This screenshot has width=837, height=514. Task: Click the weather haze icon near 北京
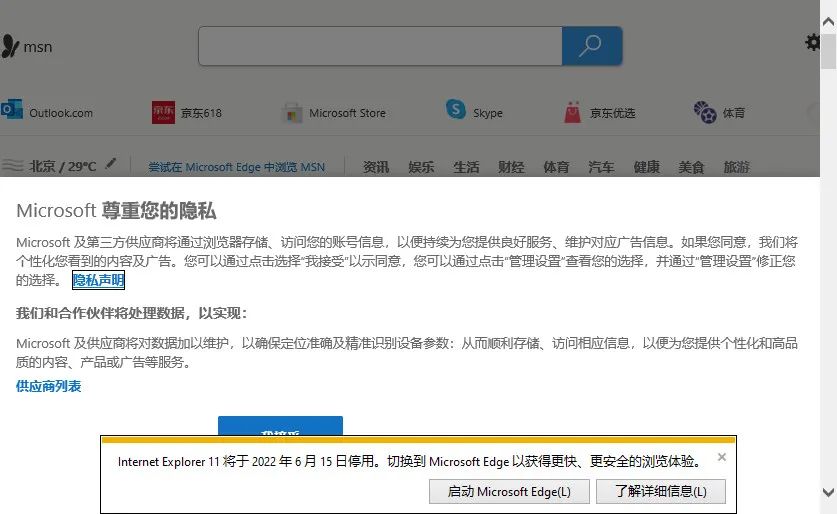click(x=12, y=167)
